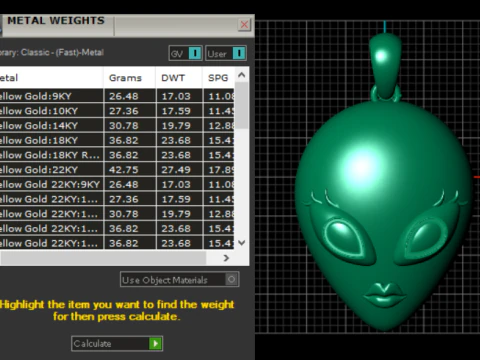This screenshot has height=360, width=480.
Task: Click the 27.49 DWT value
Action: coord(176,170)
